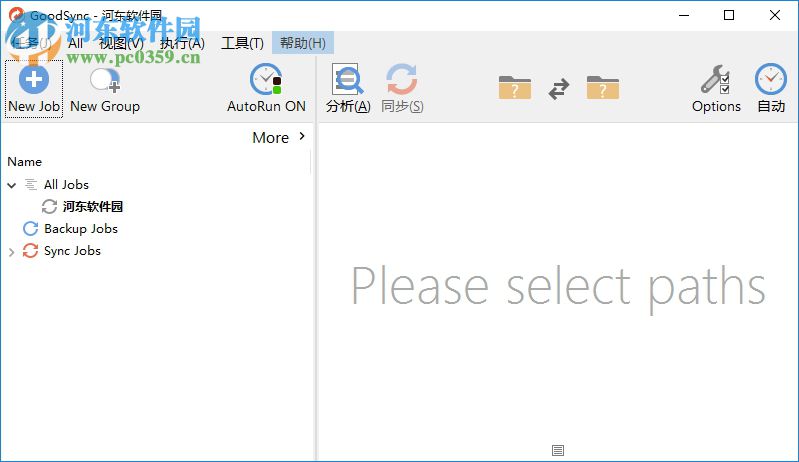
Task: Expand the More toolbar items
Action: tap(279, 137)
